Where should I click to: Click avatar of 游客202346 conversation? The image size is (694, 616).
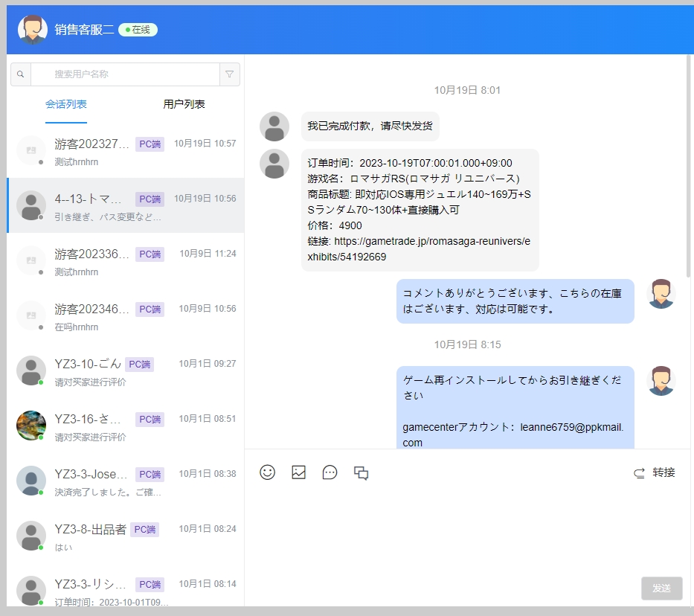[31, 315]
